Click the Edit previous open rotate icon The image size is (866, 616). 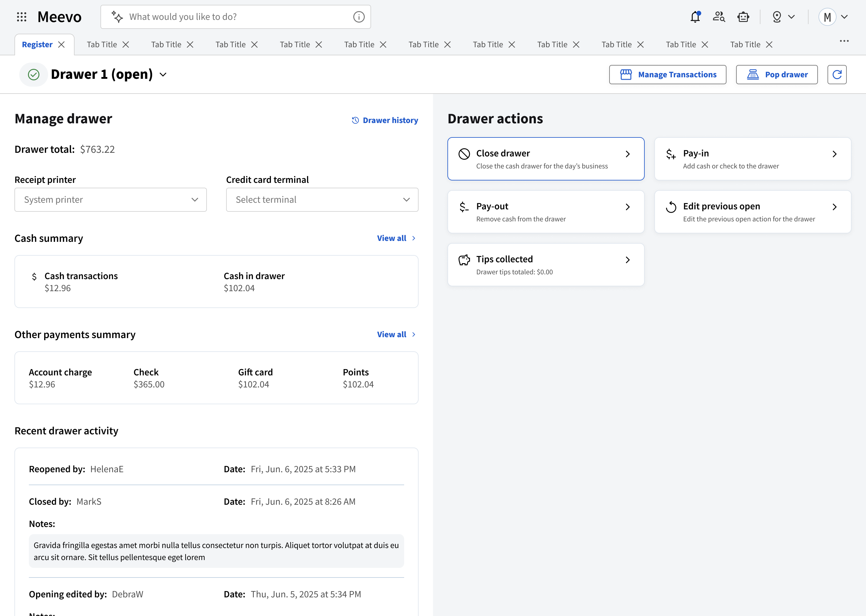pyautogui.click(x=671, y=207)
